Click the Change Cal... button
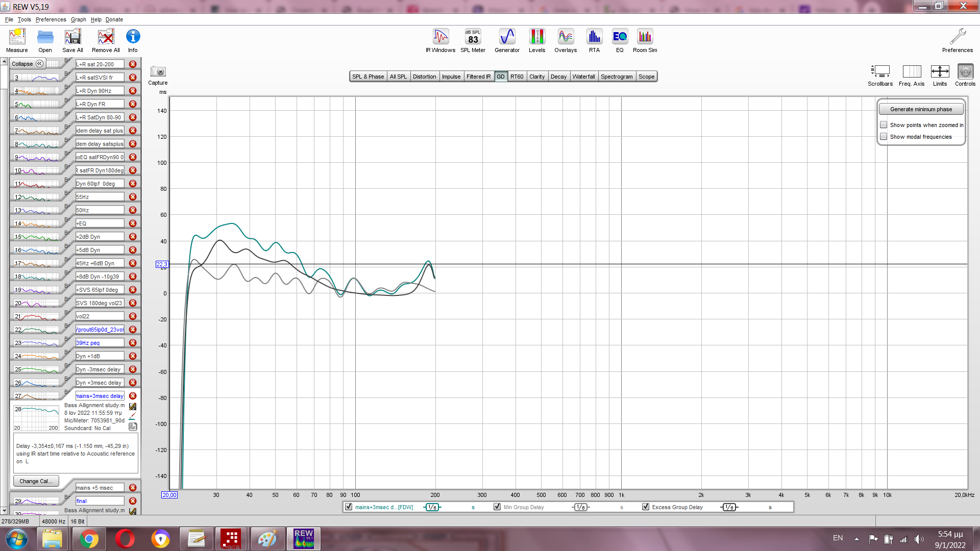The image size is (980, 551). point(36,481)
